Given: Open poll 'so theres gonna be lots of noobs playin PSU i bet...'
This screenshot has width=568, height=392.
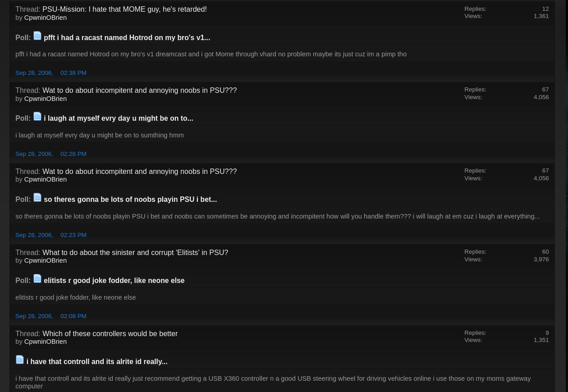Looking at the screenshot, I should [x=130, y=199].
